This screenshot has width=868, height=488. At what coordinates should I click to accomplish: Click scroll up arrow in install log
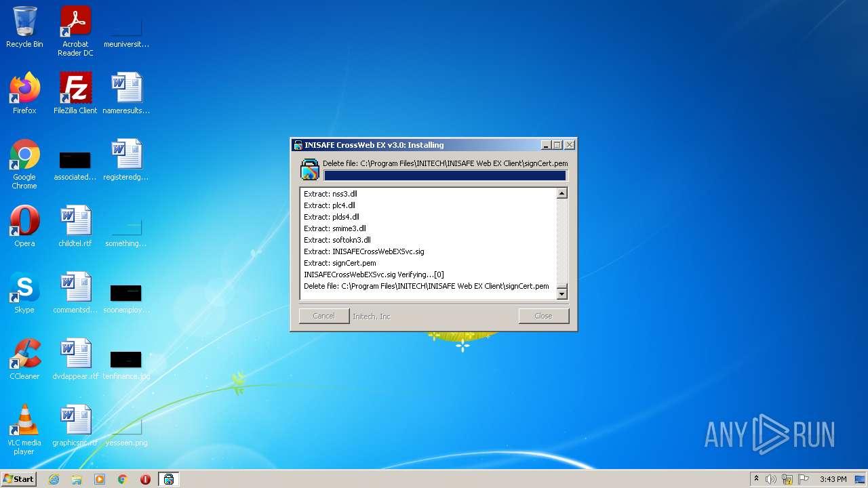click(561, 193)
